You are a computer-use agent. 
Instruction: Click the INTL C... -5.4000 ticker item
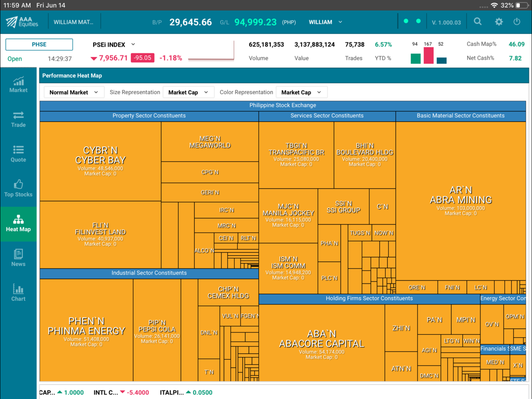pos(121,393)
